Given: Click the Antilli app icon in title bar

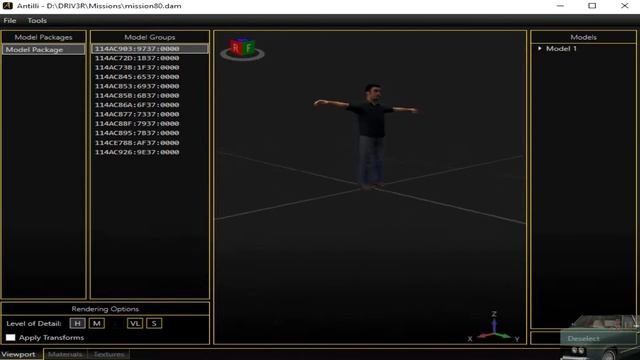Looking at the screenshot, I should click(7, 6).
